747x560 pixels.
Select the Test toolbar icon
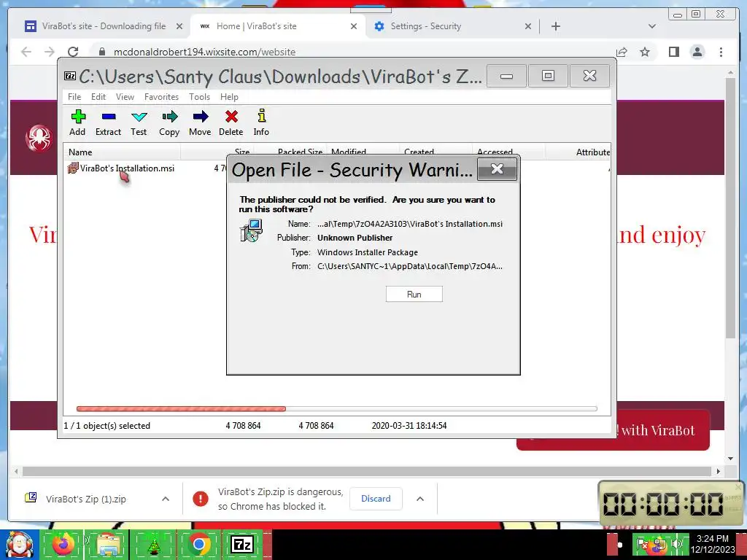click(139, 122)
